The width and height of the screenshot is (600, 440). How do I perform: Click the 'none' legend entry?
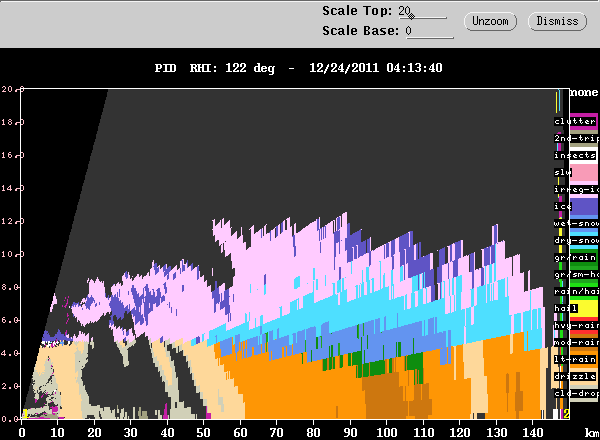coord(584,92)
